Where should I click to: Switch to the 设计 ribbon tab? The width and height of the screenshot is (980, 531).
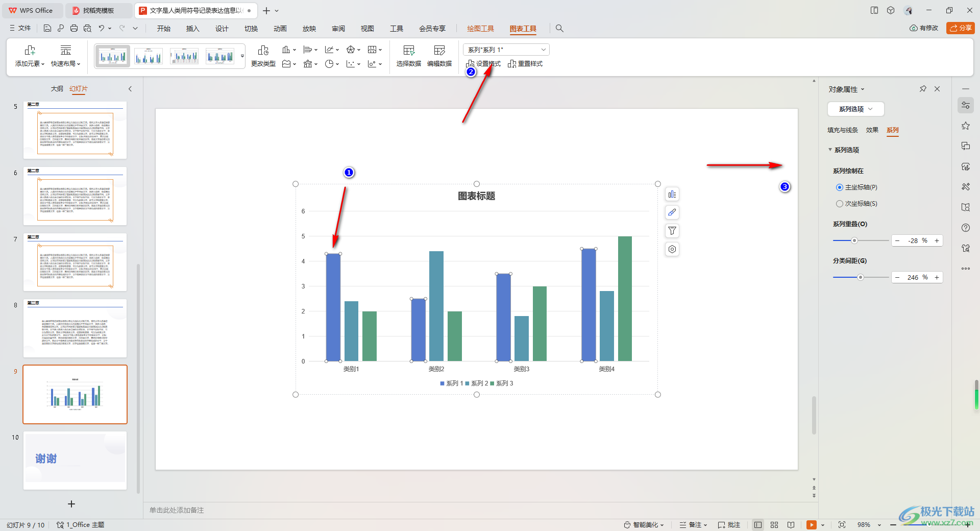coord(222,29)
